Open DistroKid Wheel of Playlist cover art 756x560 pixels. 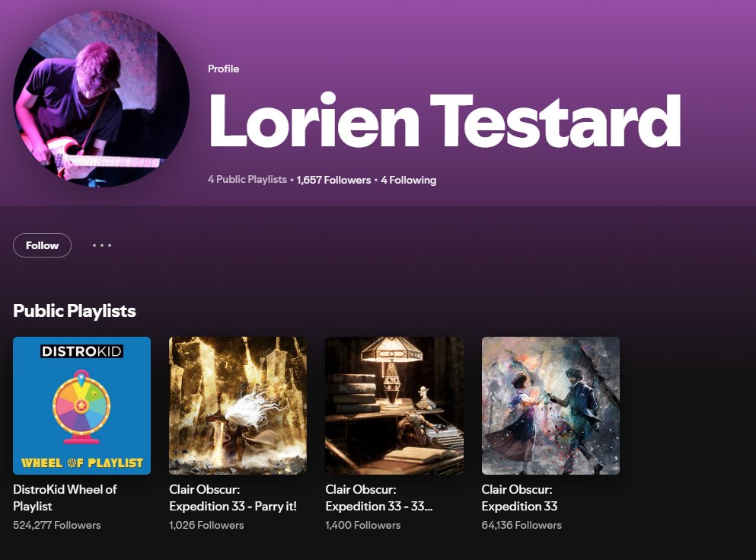click(82, 405)
